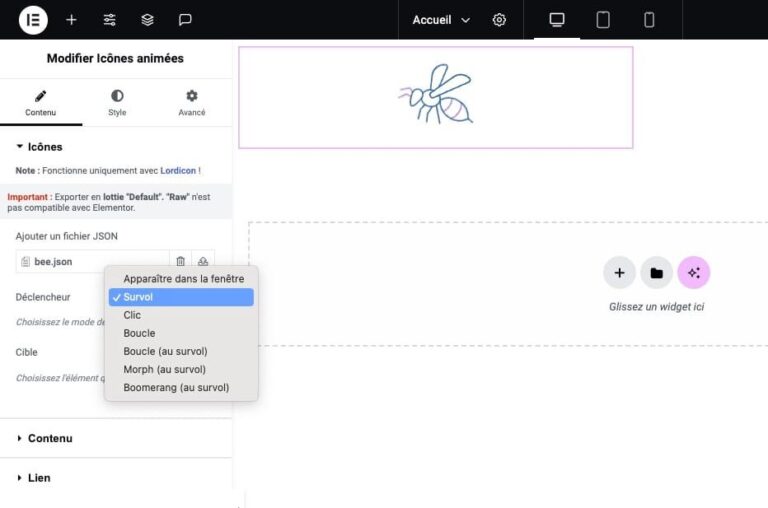Click the 'Cible' label
This screenshot has height=508, width=768.
pyautogui.click(x=26, y=352)
